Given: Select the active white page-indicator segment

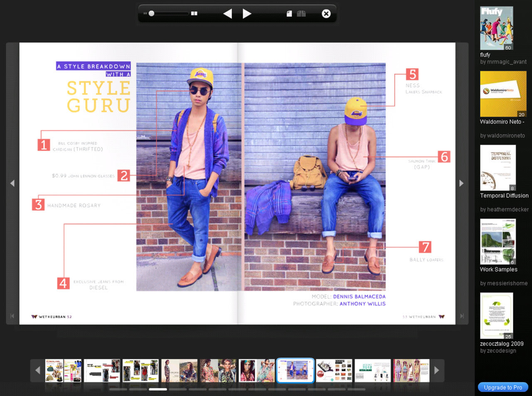Looking at the screenshot, I should [158, 389].
